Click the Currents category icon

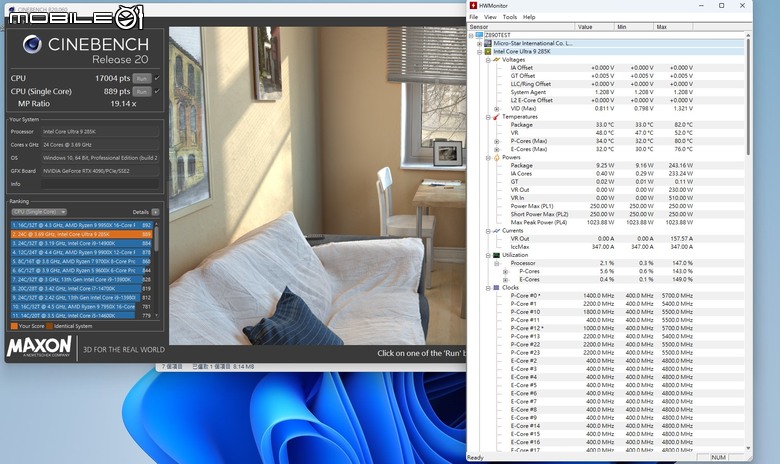pyautogui.click(x=496, y=231)
